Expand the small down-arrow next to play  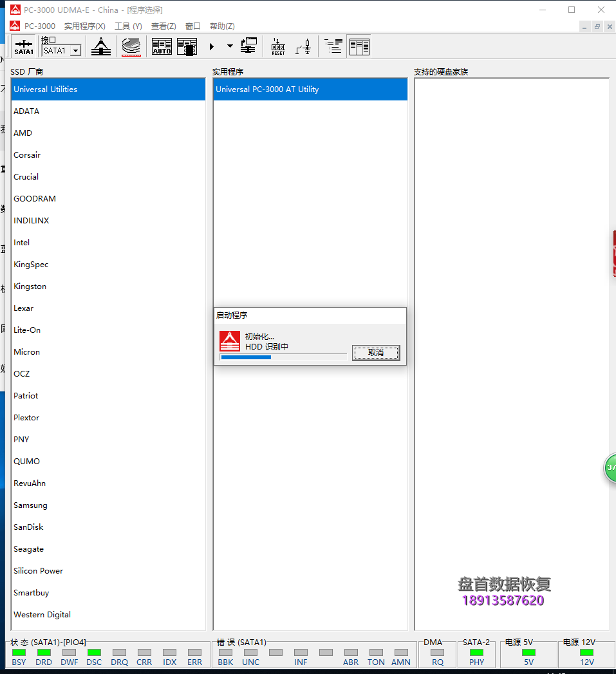[230, 46]
